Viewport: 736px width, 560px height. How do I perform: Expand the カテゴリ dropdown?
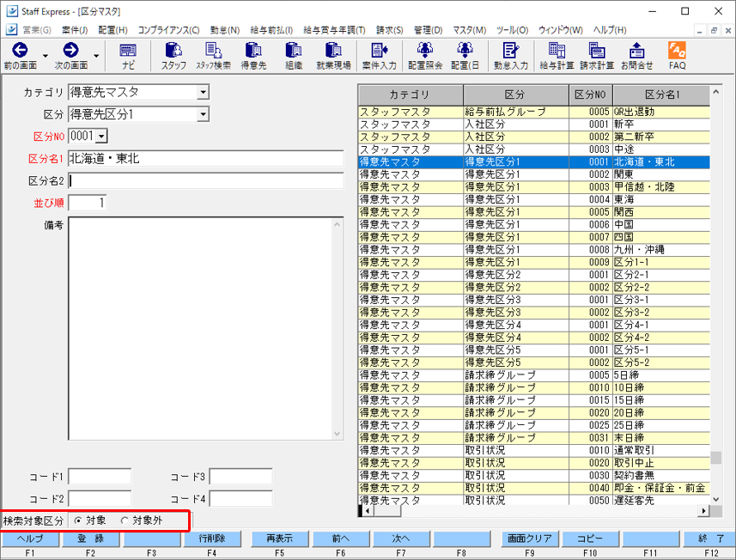[203, 92]
